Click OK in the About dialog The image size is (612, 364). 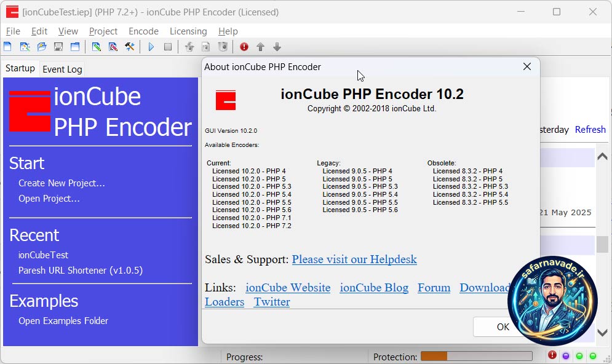[x=503, y=326]
